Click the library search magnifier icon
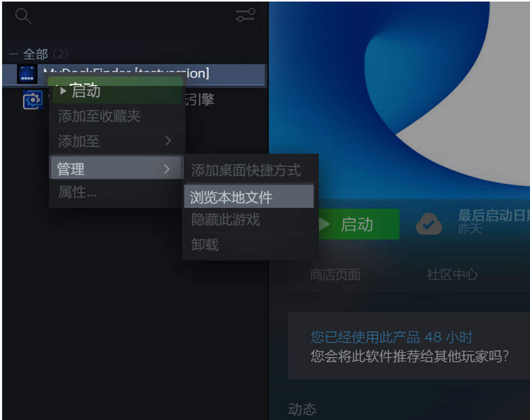The width and height of the screenshot is (530, 420). [x=23, y=16]
